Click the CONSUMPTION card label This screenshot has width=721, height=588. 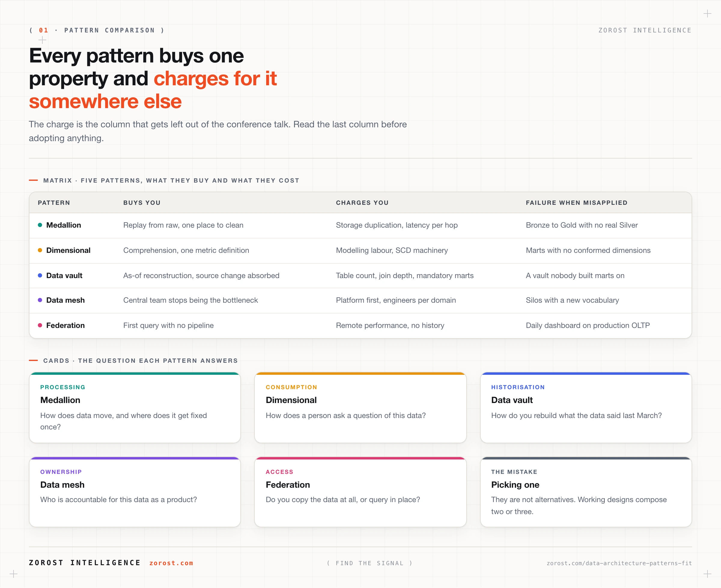[291, 387]
